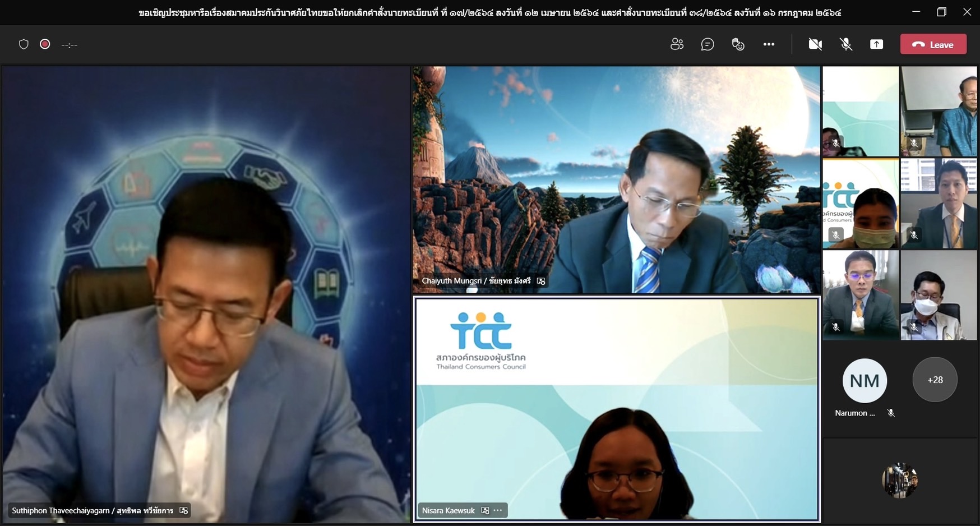Open the meeting chat
980x526 pixels.
pos(708,44)
